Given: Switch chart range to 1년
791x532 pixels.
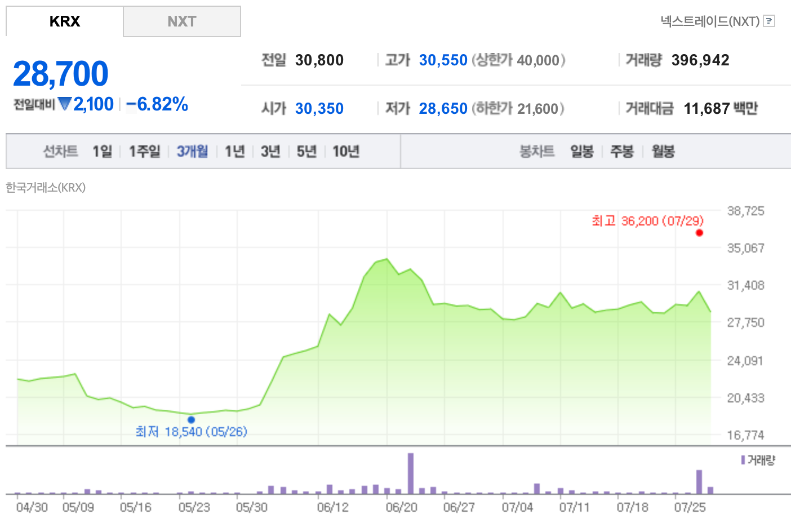Looking at the screenshot, I should click(x=234, y=152).
